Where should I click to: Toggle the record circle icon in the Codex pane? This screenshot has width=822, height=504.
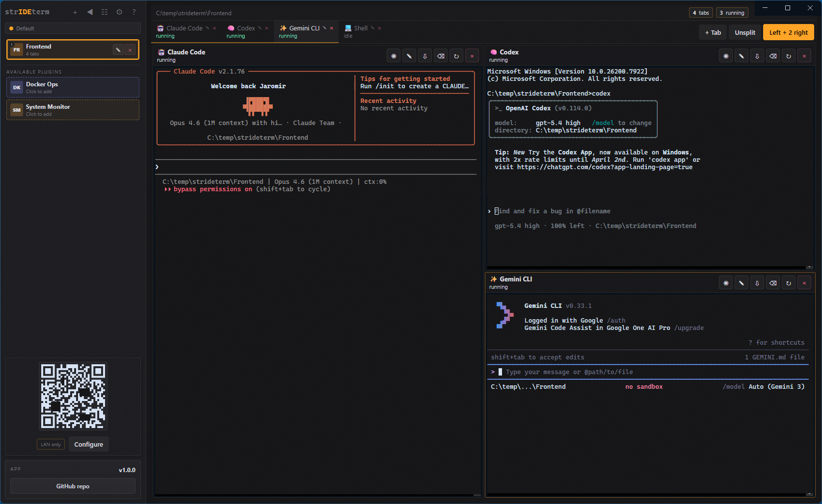coord(726,56)
